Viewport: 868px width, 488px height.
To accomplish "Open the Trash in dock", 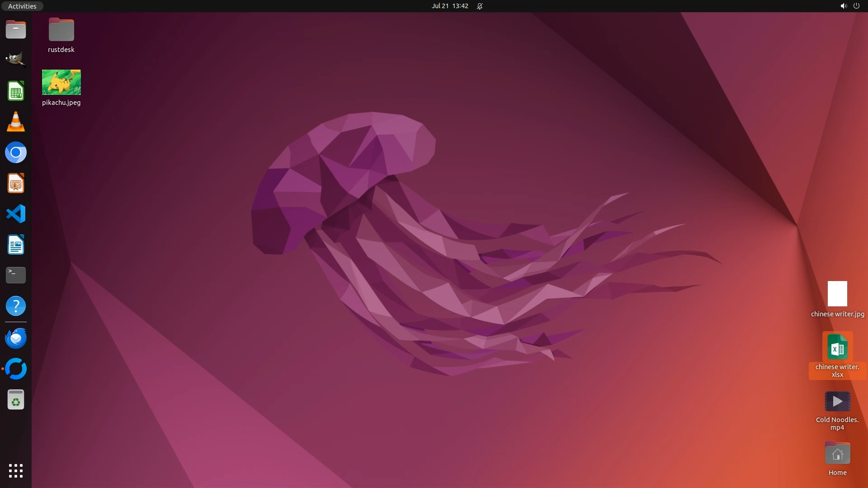I will coord(16,400).
